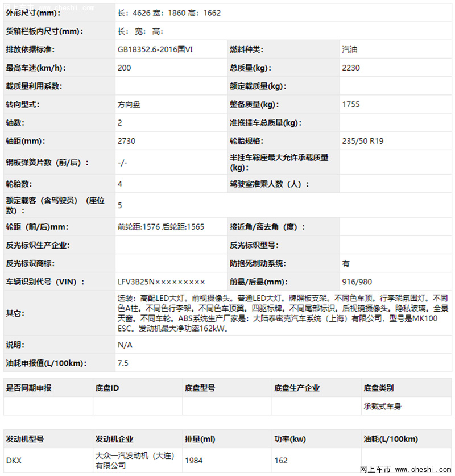Click the 半挂车鞍座最大允许承载质量 label

[x=279, y=163]
